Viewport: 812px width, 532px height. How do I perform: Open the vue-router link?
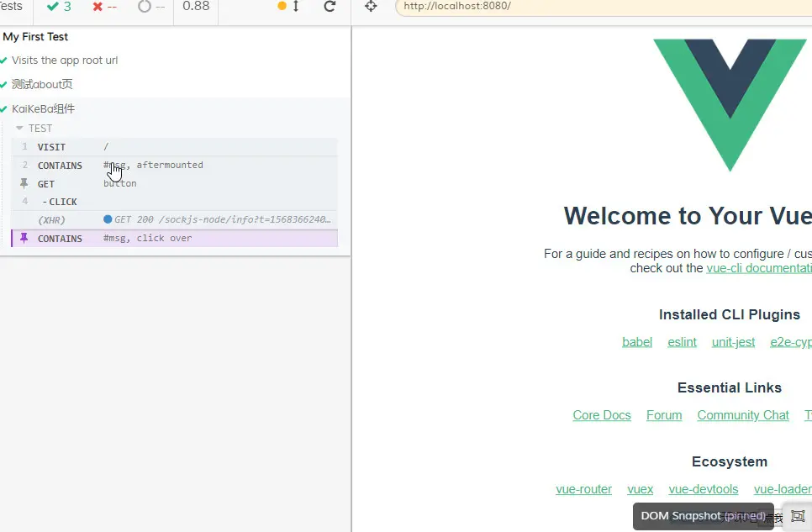[x=583, y=489]
